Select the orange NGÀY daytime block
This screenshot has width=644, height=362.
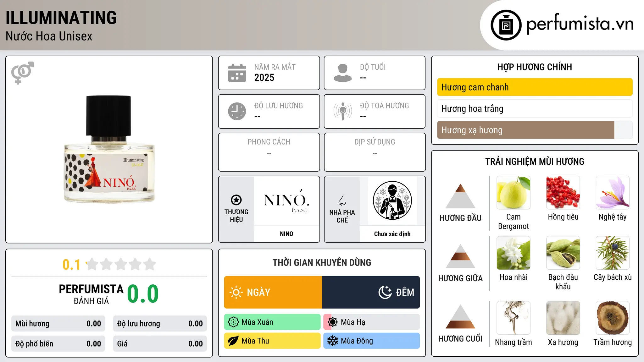tap(273, 292)
